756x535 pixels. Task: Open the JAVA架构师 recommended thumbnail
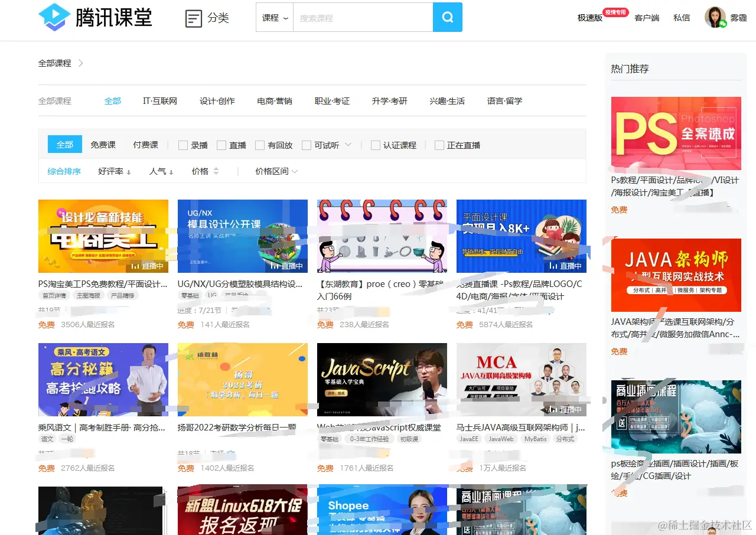pyautogui.click(x=676, y=275)
